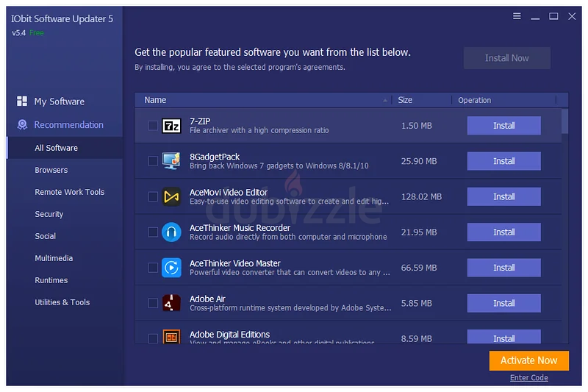Close the IObit Software Updater window
This screenshot has height=392, width=588.
572,16
